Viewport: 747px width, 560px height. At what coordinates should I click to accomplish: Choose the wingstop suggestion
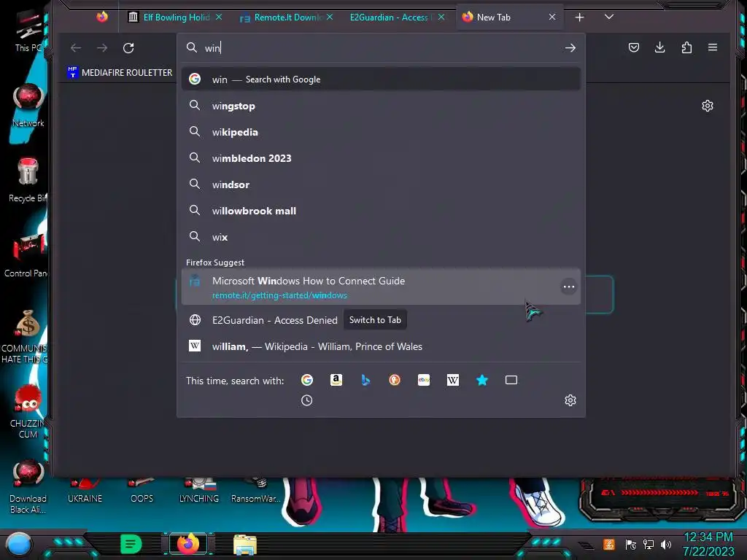[381, 106]
